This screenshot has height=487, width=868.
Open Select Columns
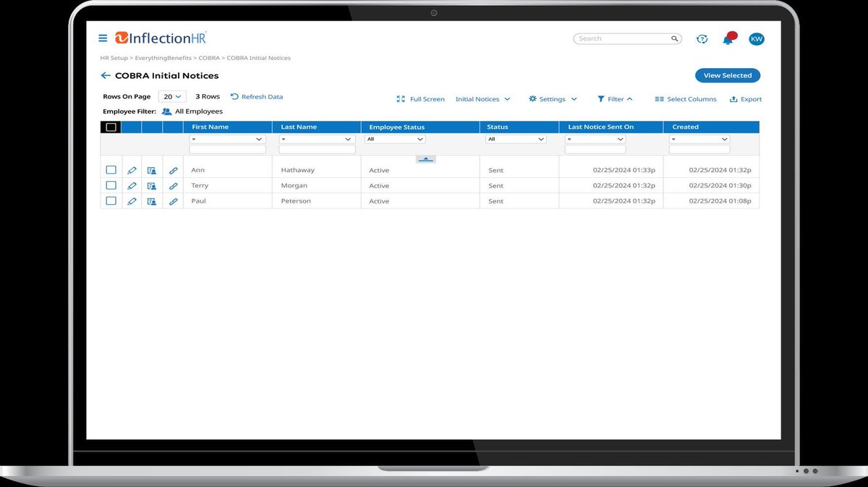686,99
